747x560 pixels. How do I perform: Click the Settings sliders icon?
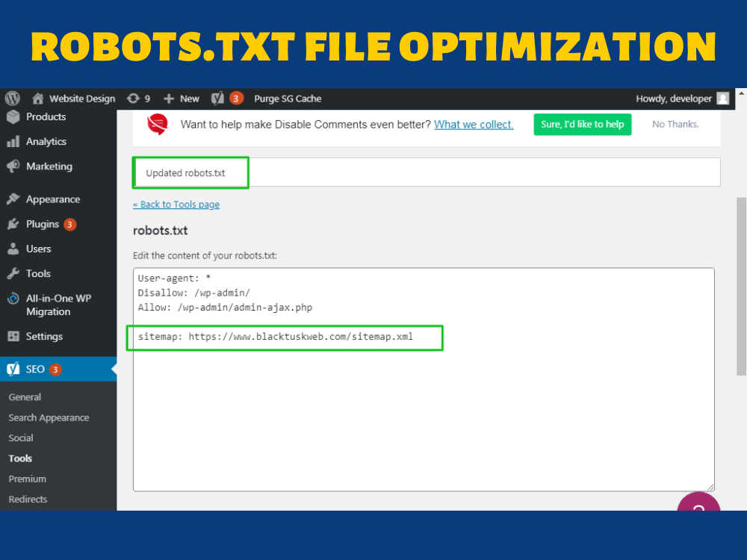13,336
